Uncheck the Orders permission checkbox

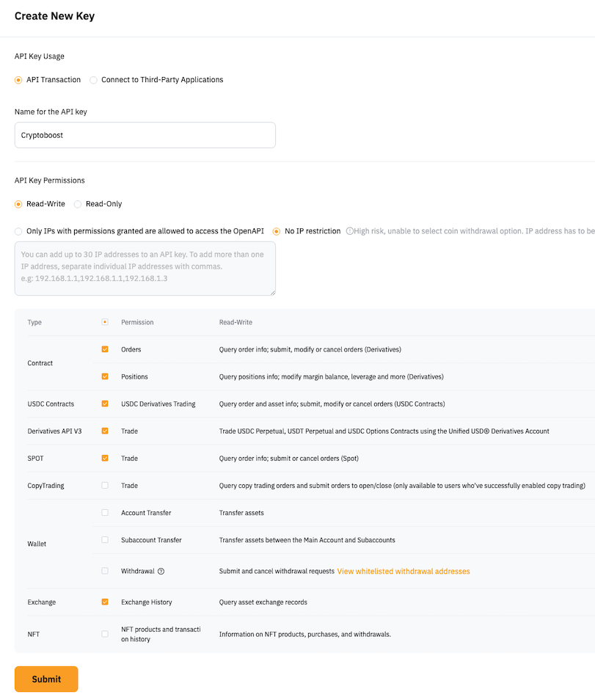[105, 349]
